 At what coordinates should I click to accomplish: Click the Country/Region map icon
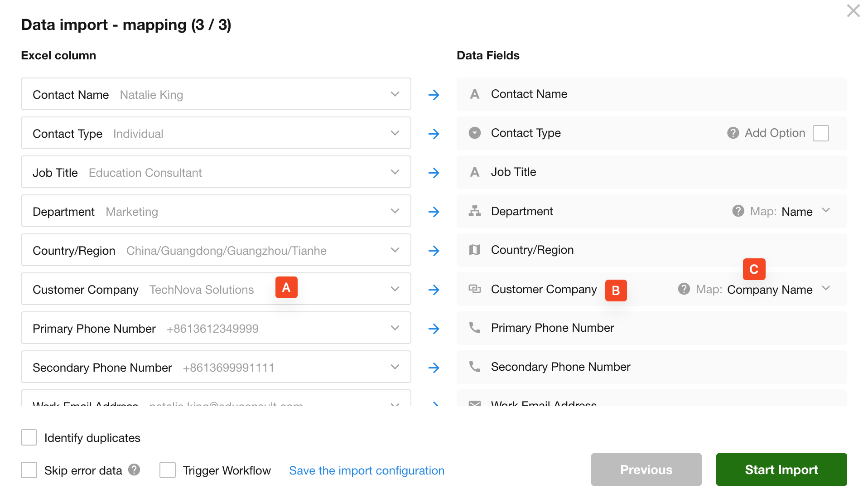[x=474, y=250]
